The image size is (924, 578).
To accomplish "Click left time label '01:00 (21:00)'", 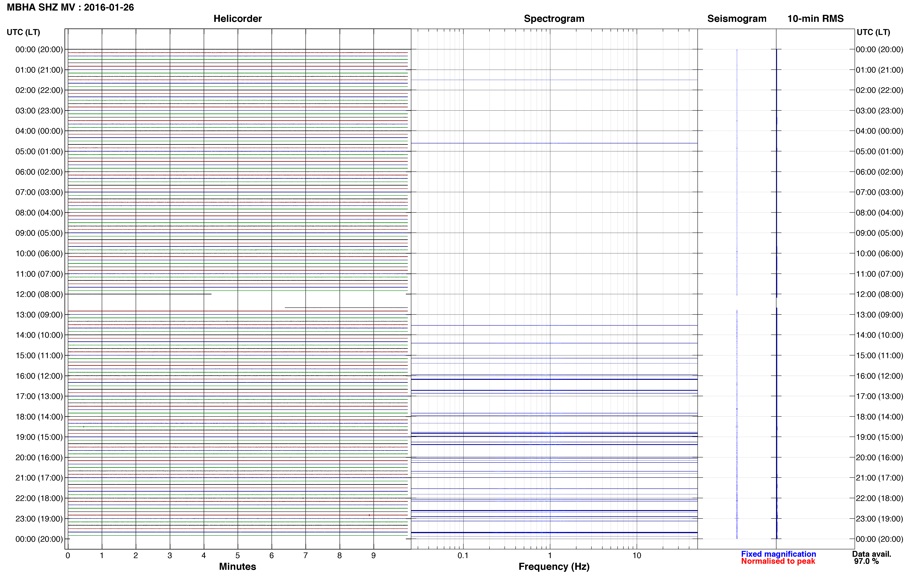I will tap(39, 70).
